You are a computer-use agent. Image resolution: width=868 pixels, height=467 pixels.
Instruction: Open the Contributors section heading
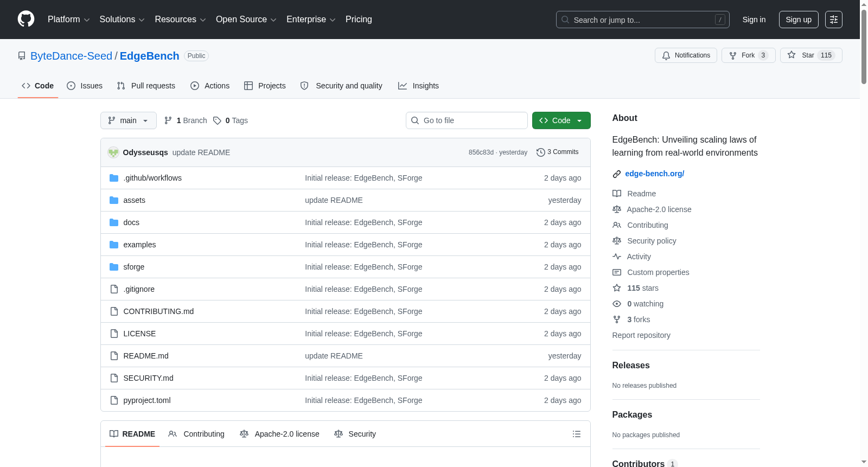639,464
